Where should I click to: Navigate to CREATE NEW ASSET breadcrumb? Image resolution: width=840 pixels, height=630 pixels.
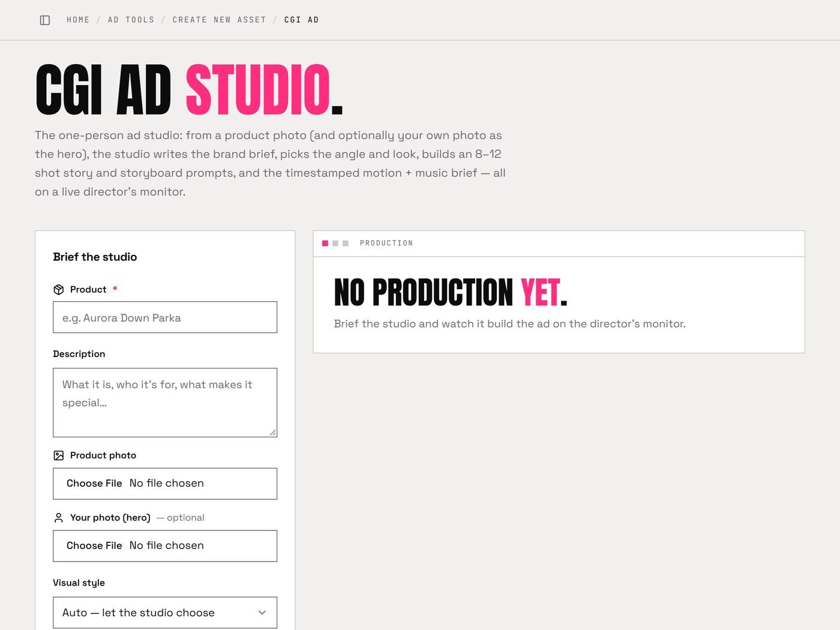pos(219,20)
